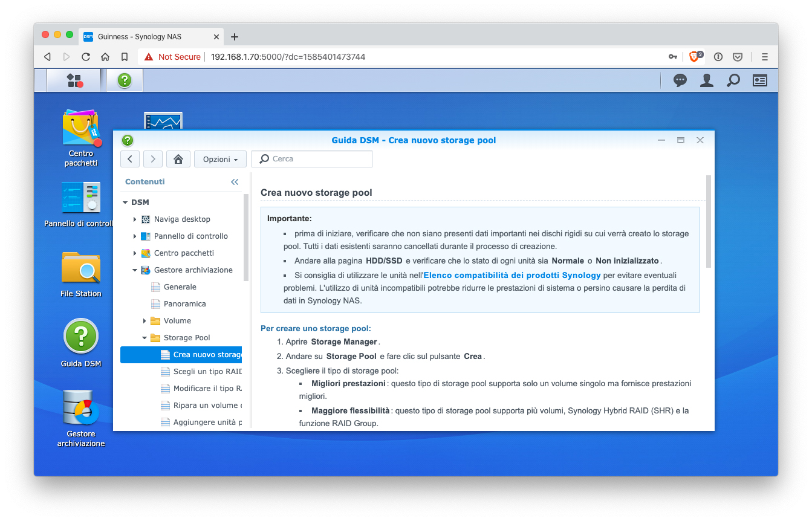Click the Cerca search field
This screenshot has width=812, height=521.
click(x=312, y=159)
